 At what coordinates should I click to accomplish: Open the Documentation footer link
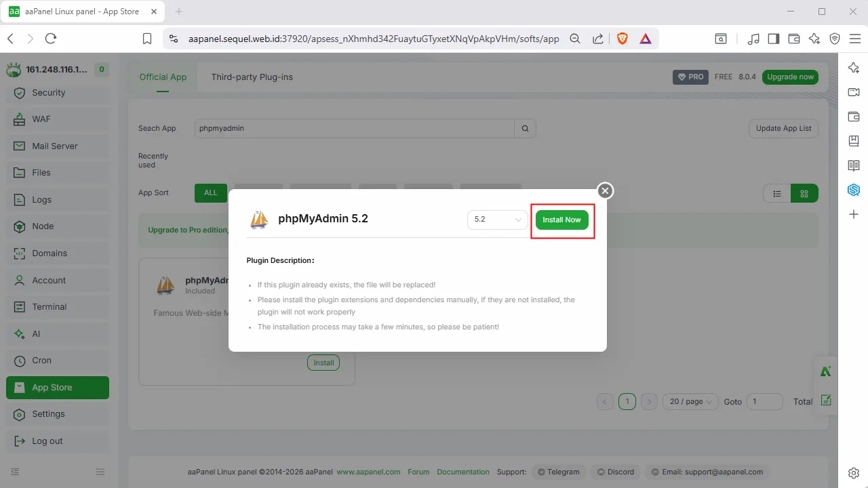463,472
